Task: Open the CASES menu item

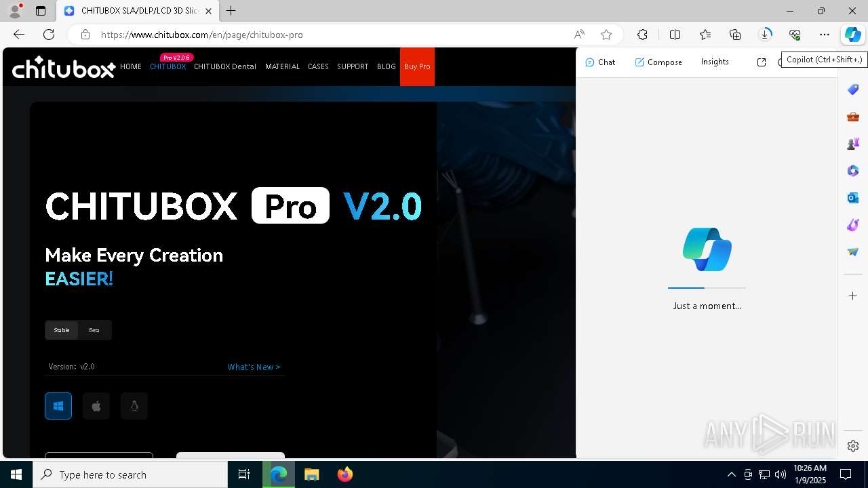Action: click(x=318, y=66)
